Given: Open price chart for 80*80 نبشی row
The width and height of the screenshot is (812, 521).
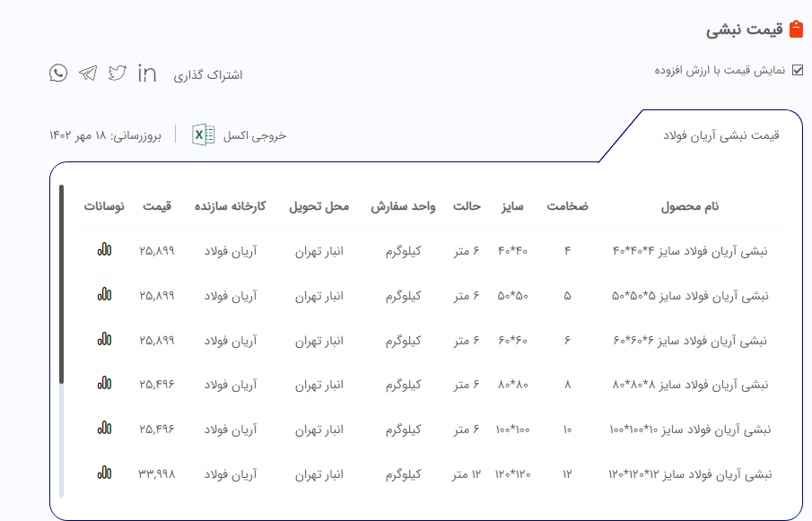Looking at the screenshot, I should (105, 384).
